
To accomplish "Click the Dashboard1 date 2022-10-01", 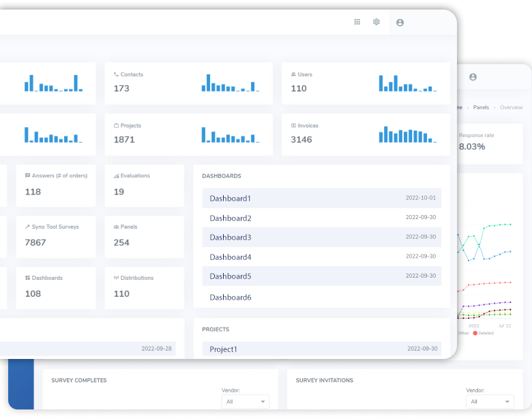I will pos(421,198).
